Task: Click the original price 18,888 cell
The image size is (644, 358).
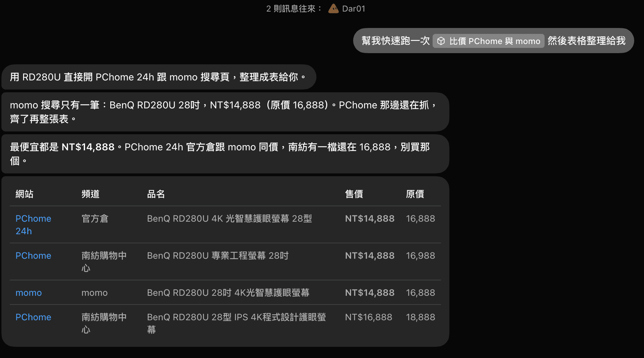Action: (420, 317)
